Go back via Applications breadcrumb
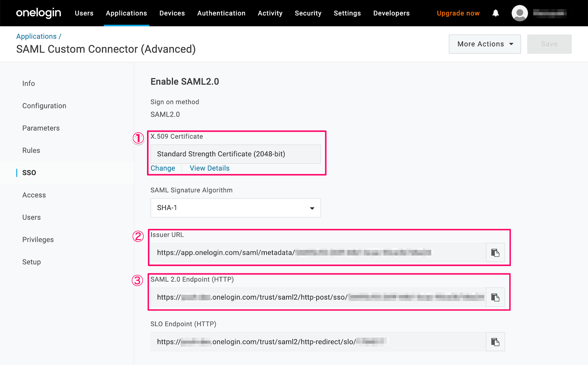The image size is (588, 365). pyautogui.click(x=36, y=36)
